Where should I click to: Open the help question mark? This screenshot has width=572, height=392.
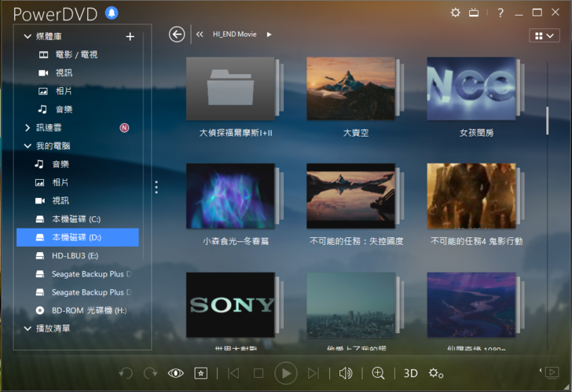click(x=500, y=13)
